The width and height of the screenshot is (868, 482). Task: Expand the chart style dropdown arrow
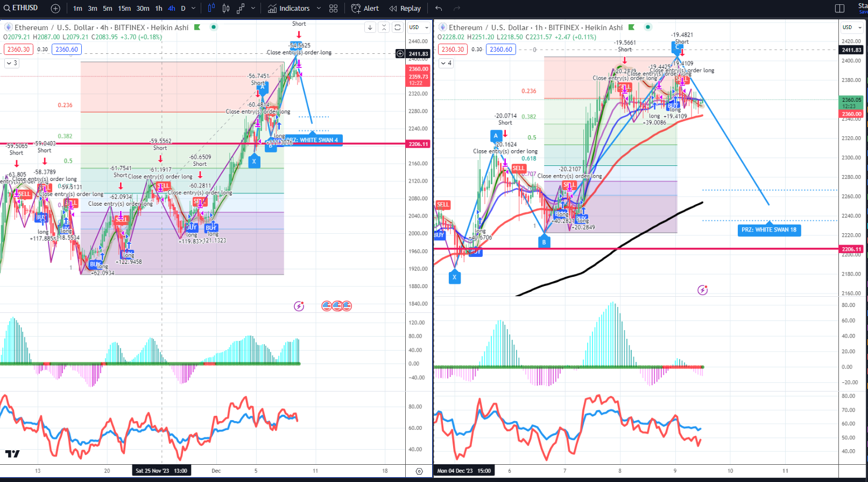[x=253, y=8]
